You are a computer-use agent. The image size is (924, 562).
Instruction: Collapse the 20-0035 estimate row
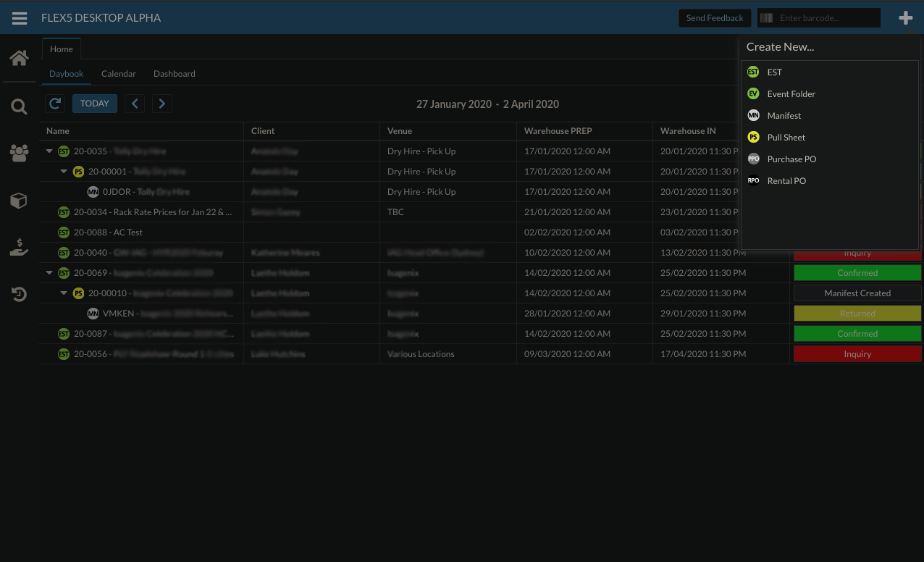tap(50, 151)
